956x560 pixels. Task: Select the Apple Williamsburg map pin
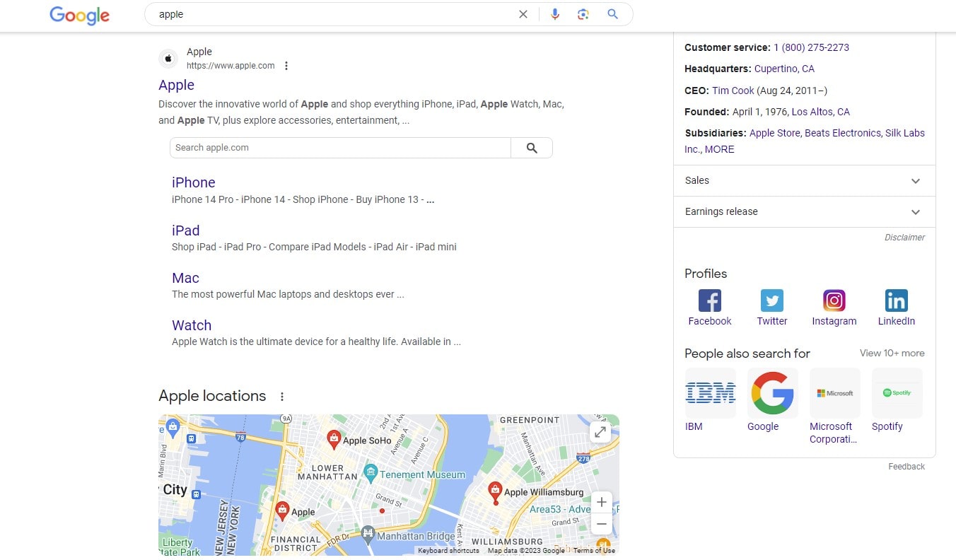pyautogui.click(x=496, y=491)
